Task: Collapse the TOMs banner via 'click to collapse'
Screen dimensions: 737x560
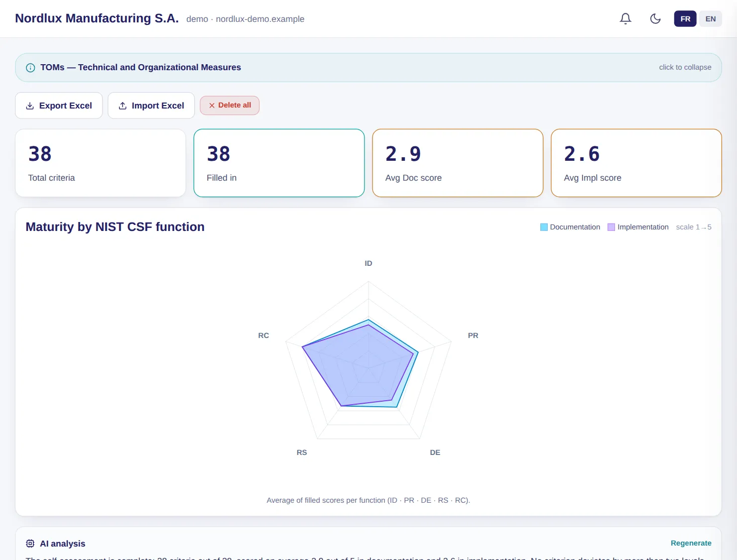Action: [x=685, y=67]
